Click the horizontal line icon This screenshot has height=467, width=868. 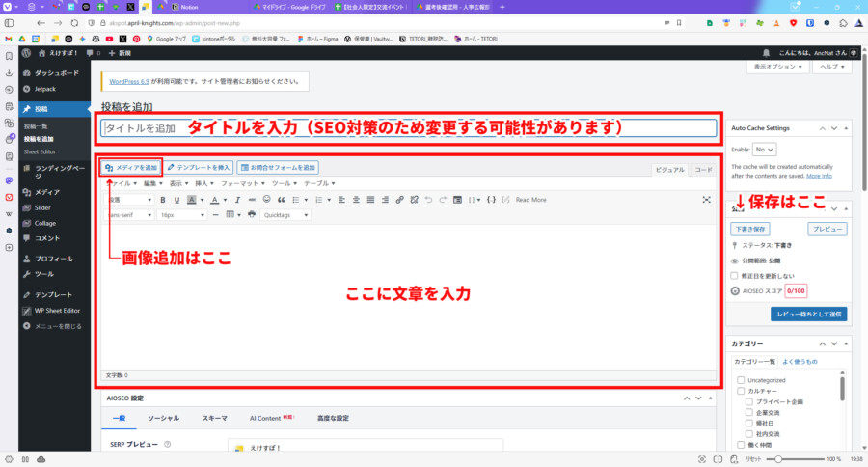[x=215, y=215]
